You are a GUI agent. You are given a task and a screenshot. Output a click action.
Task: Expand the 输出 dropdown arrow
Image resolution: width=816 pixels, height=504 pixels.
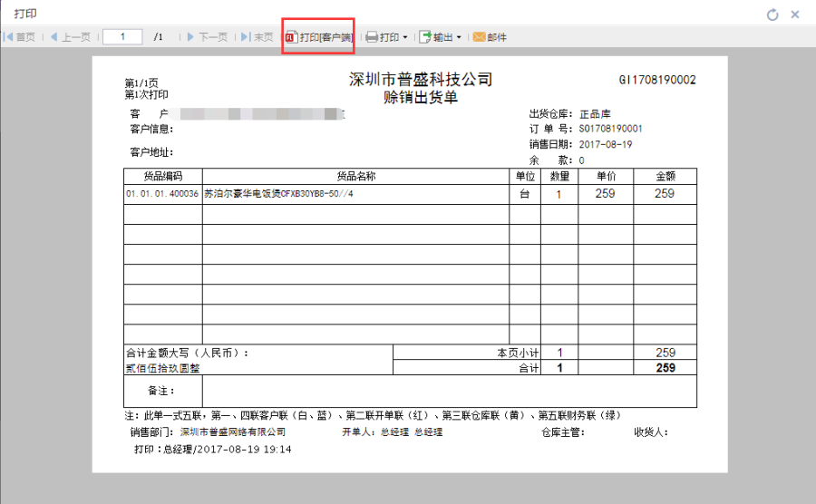point(459,37)
